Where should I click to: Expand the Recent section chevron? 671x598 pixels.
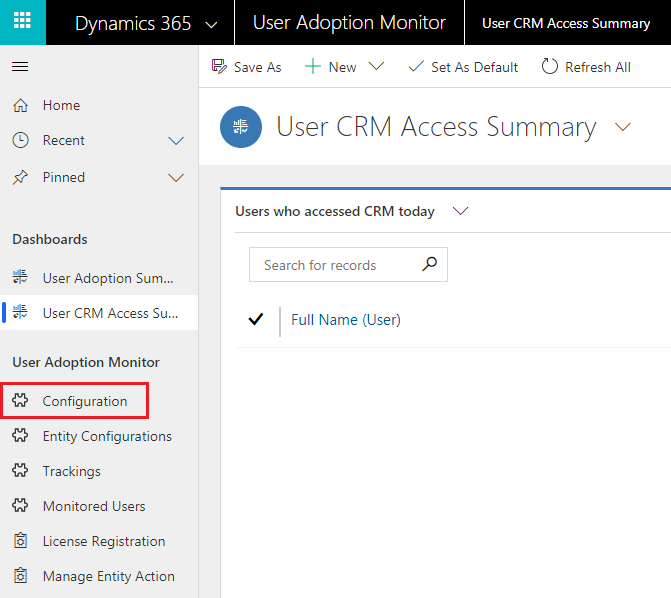point(176,141)
